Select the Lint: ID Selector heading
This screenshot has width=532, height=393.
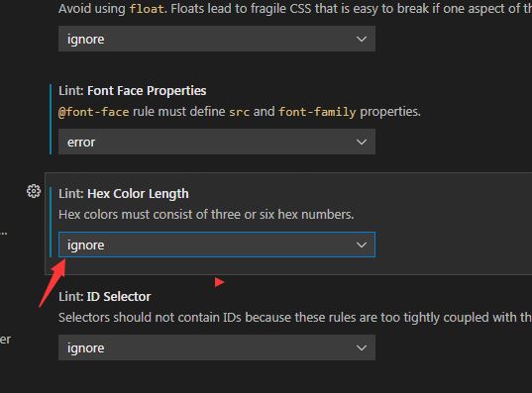(x=104, y=297)
